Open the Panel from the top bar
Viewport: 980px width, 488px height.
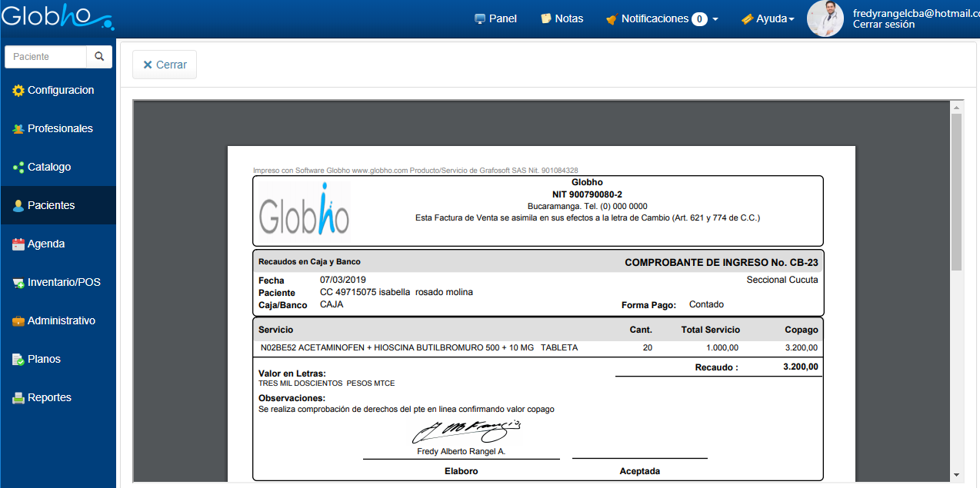tap(495, 18)
